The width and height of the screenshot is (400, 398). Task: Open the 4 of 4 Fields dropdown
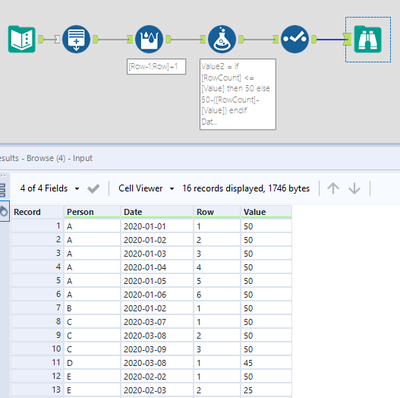click(50, 188)
